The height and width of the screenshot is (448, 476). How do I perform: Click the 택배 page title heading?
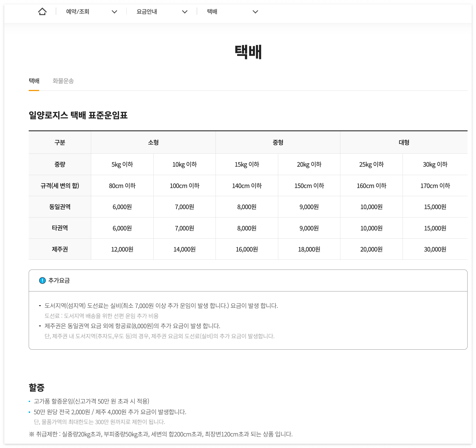[x=248, y=52]
